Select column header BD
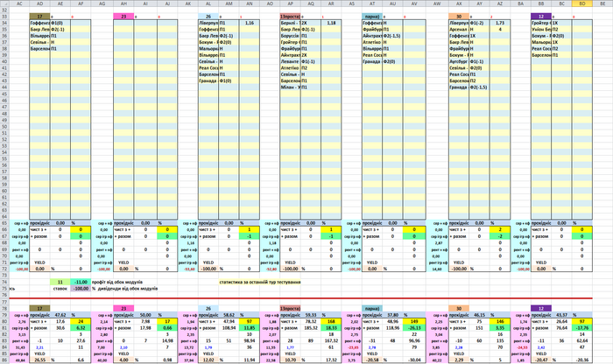This screenshot has width=613, height=364. 582,3
